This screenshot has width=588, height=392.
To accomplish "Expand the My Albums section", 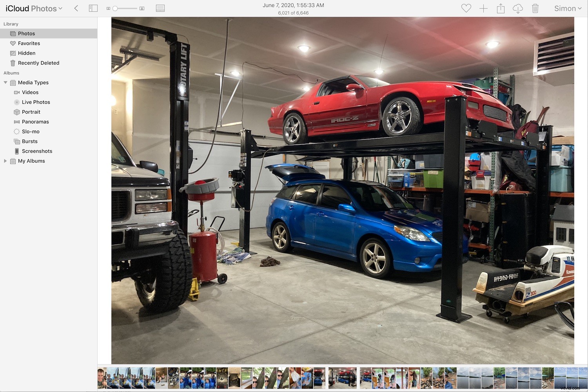I will click(5, 161).
